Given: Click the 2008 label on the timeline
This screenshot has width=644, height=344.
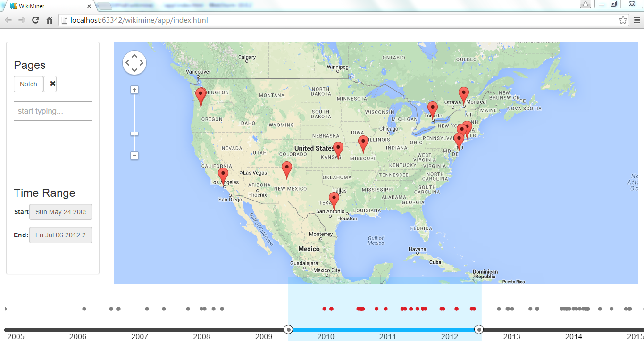Looking at the screenshot, I should tap(201, 337).
